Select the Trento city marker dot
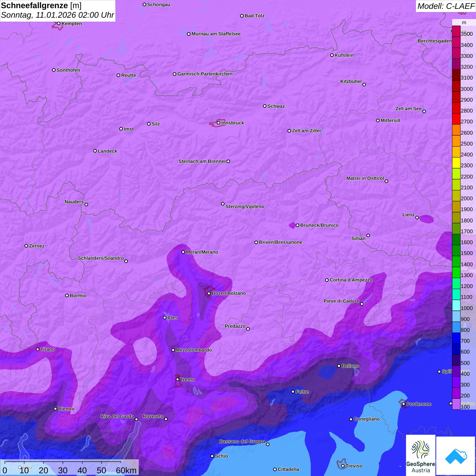476x476 pixels. coord(177,379)
